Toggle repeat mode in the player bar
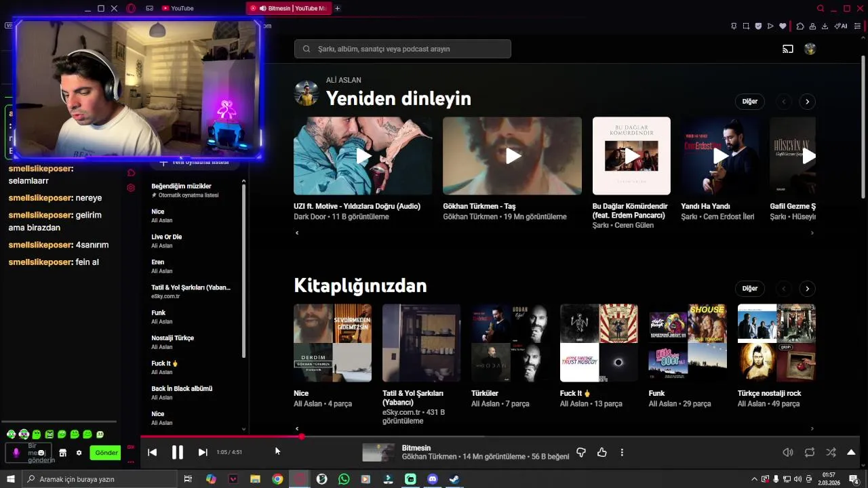 [810, 452]
